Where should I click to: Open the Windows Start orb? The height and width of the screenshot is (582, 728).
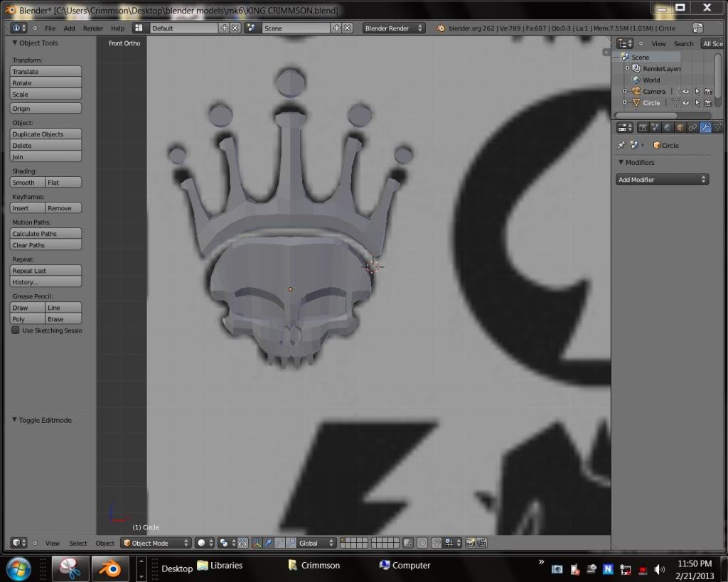point(19,568)
